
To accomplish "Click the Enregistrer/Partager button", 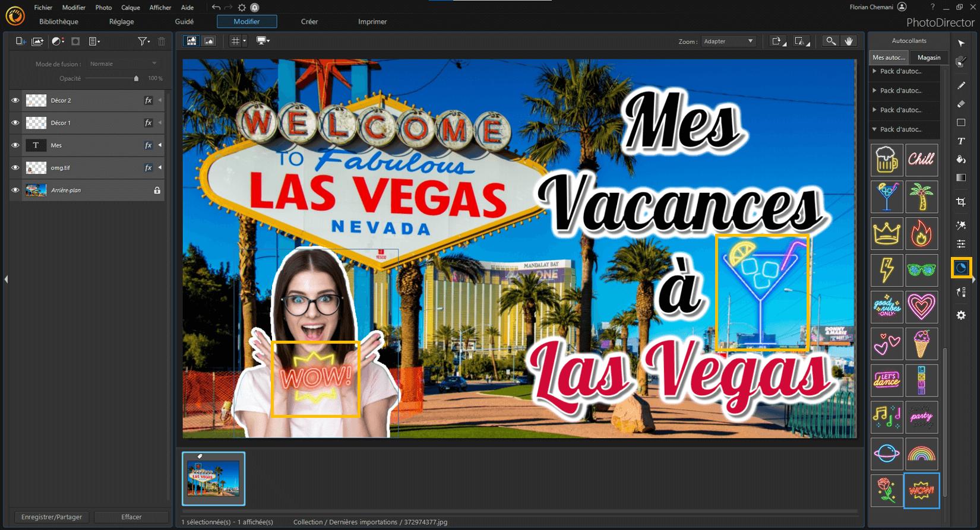I will coord(52,517).
